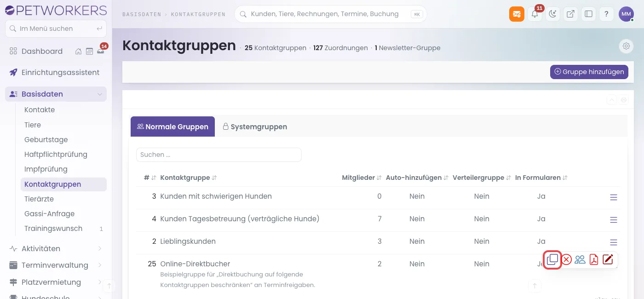Image resolution: width=644 pixels, height=299 pixels.
Task: Expand the Terminverwaltung menu
Action: 100,265
